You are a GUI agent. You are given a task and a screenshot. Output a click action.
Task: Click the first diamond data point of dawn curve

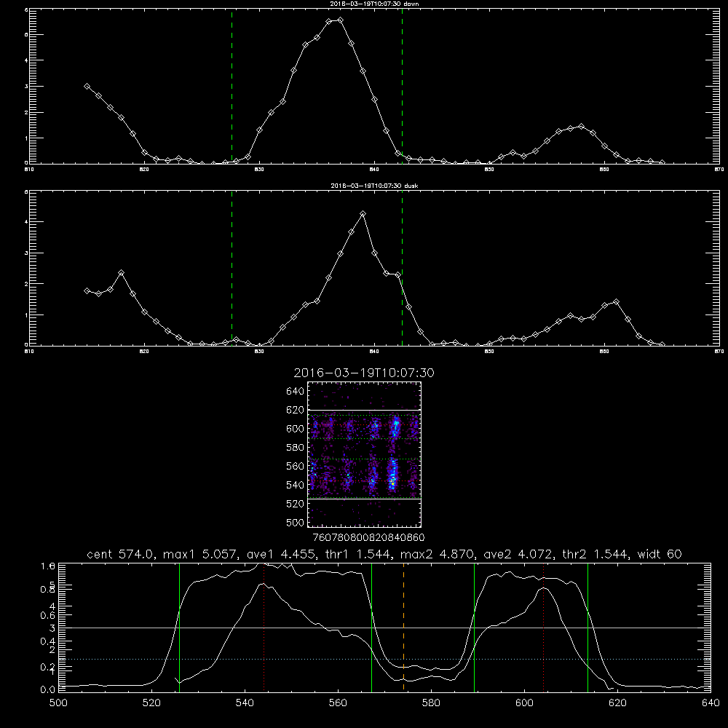(87, 86)
